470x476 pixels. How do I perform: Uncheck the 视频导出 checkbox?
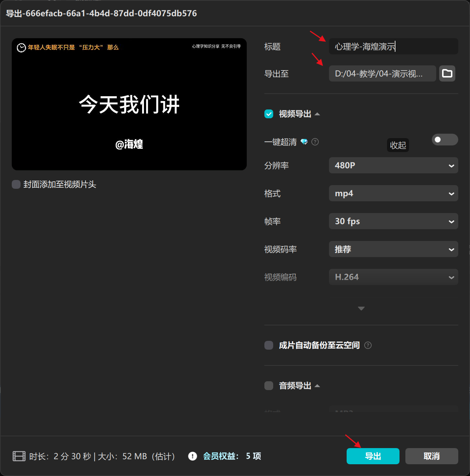(x=268, y=114)
